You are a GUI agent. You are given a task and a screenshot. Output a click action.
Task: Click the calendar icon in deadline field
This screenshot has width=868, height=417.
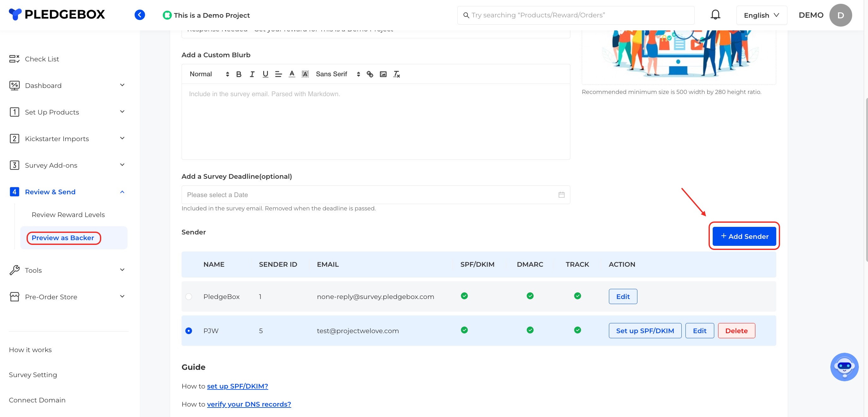click(x=561, y=195)
